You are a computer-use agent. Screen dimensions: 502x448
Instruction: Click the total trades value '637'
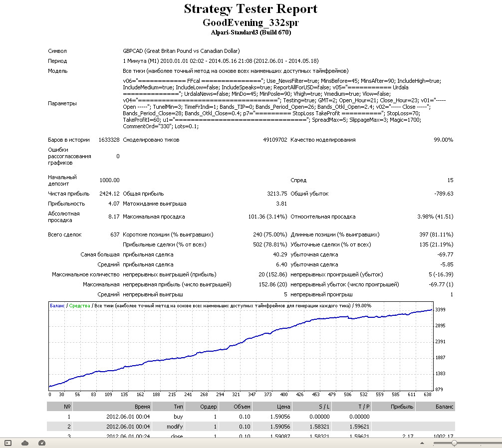click(x=115, y=234)
